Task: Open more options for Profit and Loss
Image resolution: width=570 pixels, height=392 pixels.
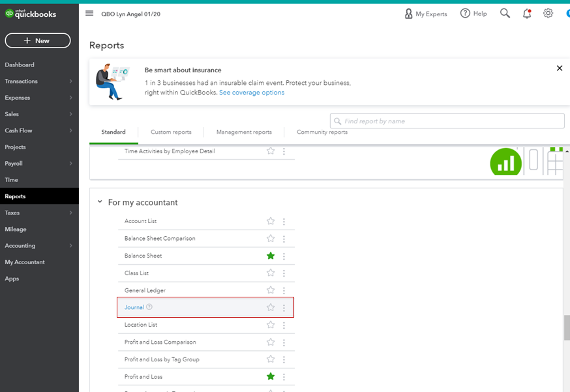Action: pyautogui.click(x=284, y=377)
